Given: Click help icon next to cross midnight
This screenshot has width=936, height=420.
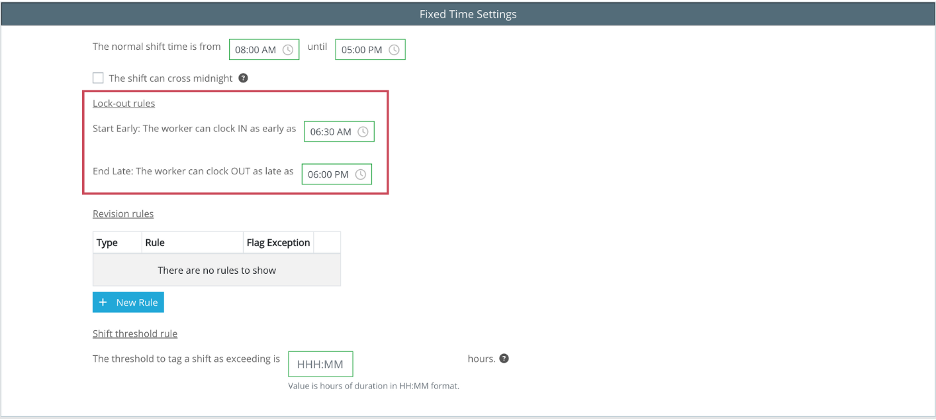Looking at the screenshot, I should coord(243,78).
